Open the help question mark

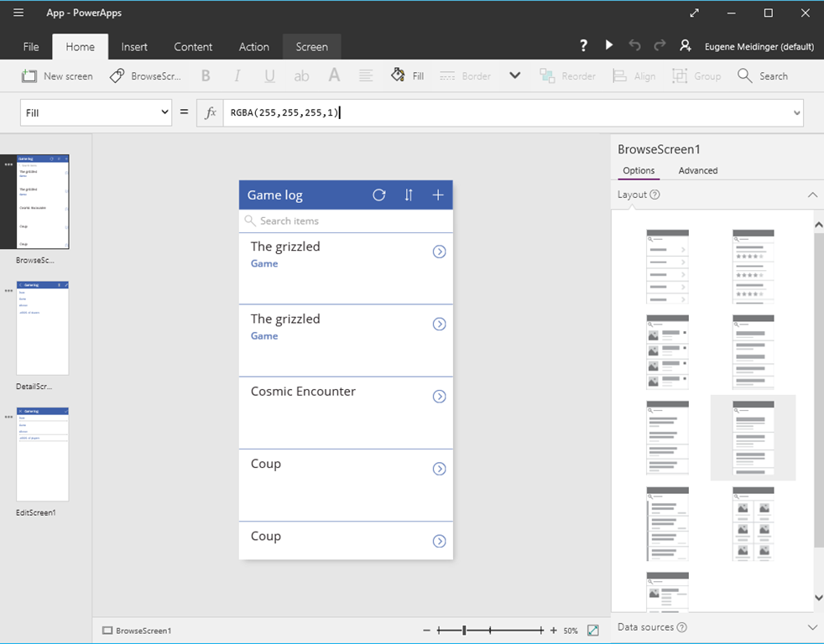583,46
